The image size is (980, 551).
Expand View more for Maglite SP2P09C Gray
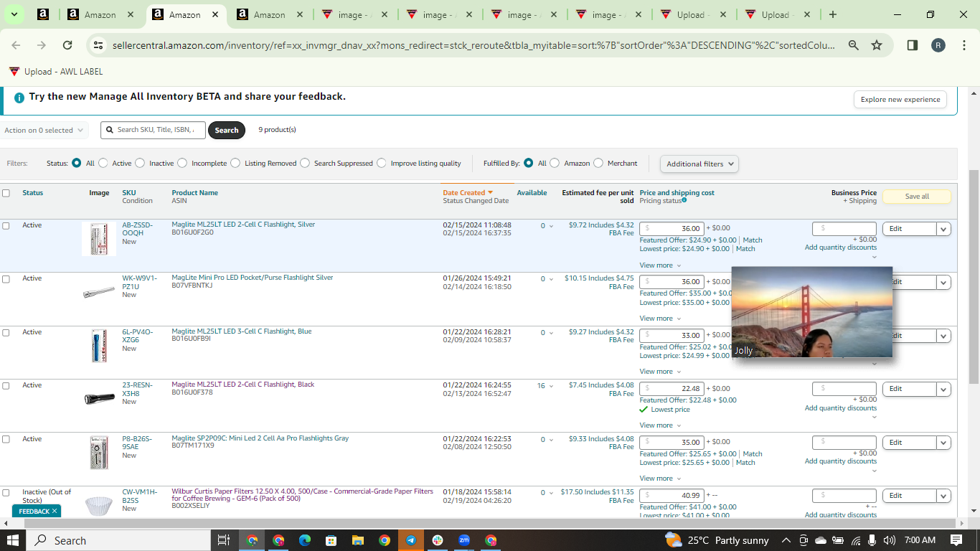tap(660, 479)
